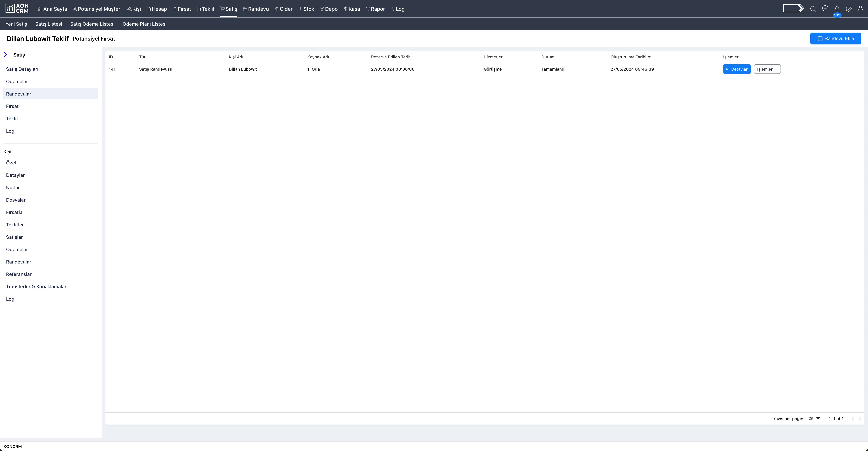Open Ödemeler under Kişi section
The height and width of the screenshot is (451, 868).
(17, 250)
